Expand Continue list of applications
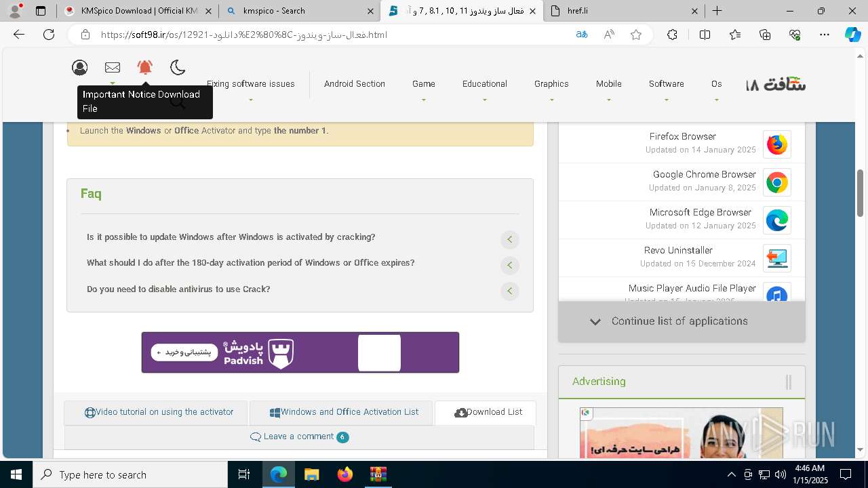The image size is (868, 488). pyautogui.click(x=682, y=321)
